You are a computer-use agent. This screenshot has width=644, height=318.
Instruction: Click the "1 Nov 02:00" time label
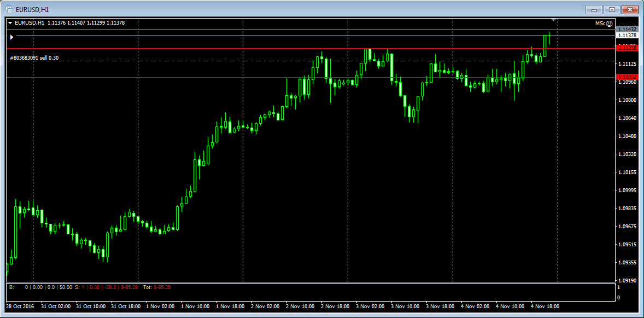click(x=161, y=307)
